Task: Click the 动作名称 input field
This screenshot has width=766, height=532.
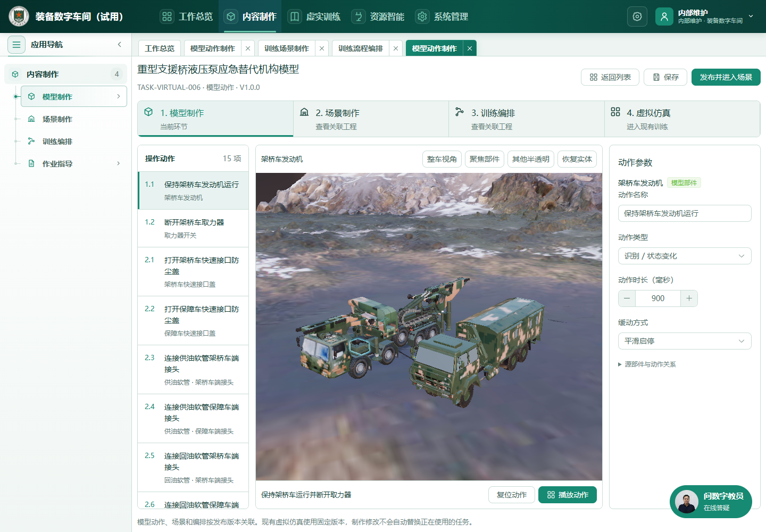Action: (685, 213)
